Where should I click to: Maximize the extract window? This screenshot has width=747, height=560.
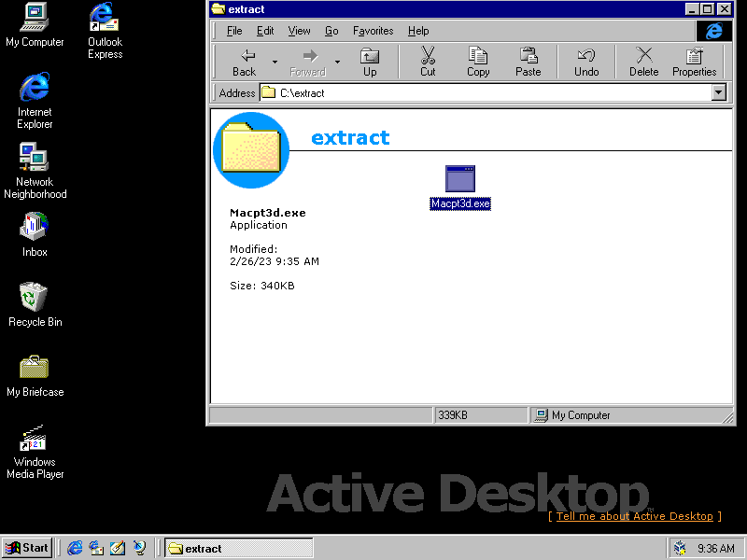pyautogui.click(x=708, y=9)
